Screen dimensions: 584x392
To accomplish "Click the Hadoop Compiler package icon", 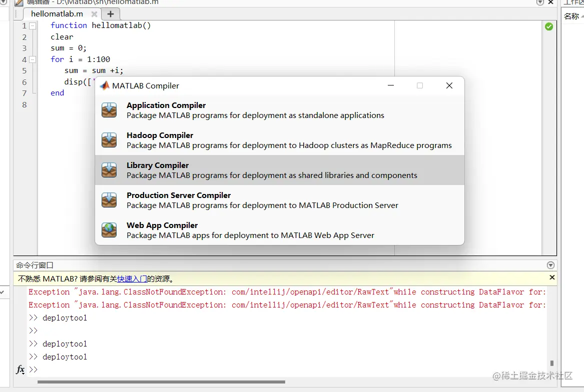I will click(109, 140).
